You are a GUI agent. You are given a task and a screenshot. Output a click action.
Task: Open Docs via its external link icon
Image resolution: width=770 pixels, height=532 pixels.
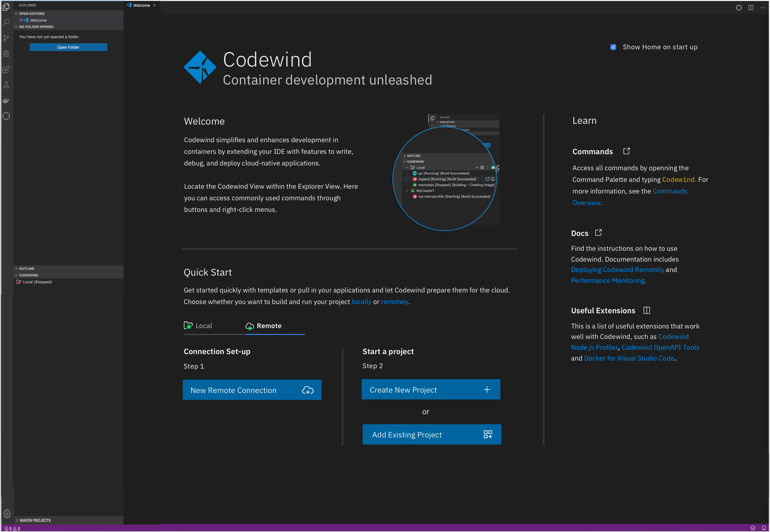click(599, 232)
